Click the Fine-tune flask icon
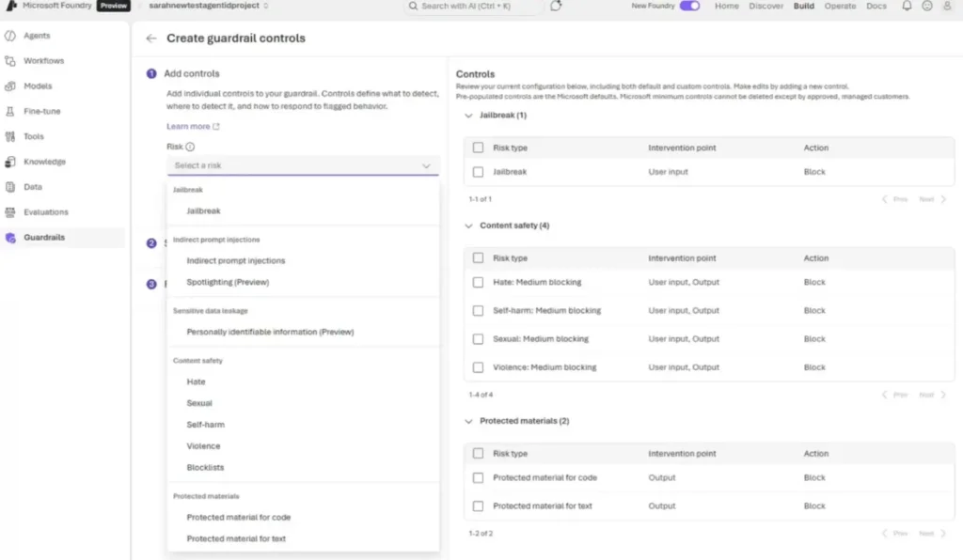This screenshot has height=560, width=963. tap(9, 112)
